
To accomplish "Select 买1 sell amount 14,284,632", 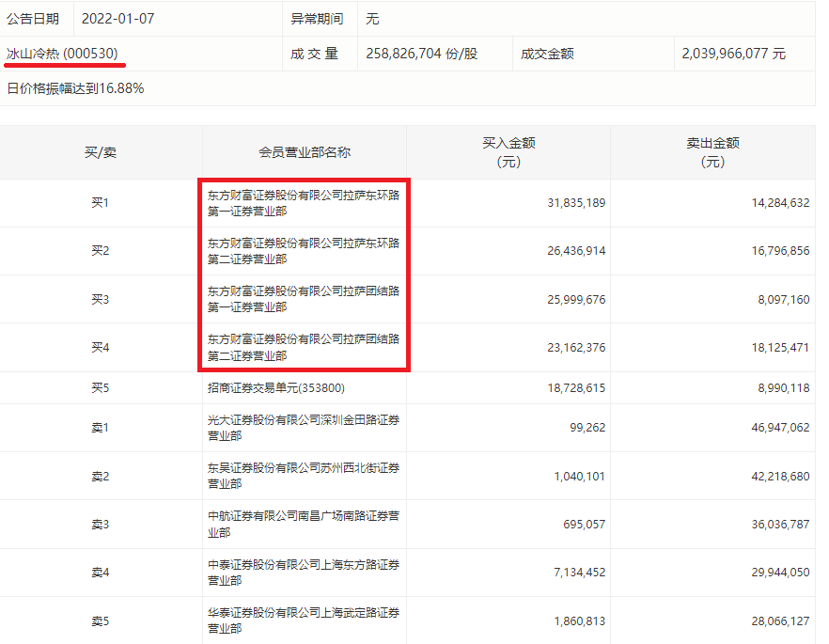I will pyautogui.click(x=780, y=202).
